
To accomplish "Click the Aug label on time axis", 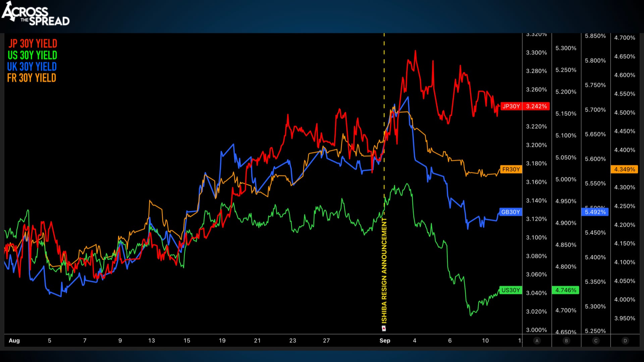I will [14, 341].
